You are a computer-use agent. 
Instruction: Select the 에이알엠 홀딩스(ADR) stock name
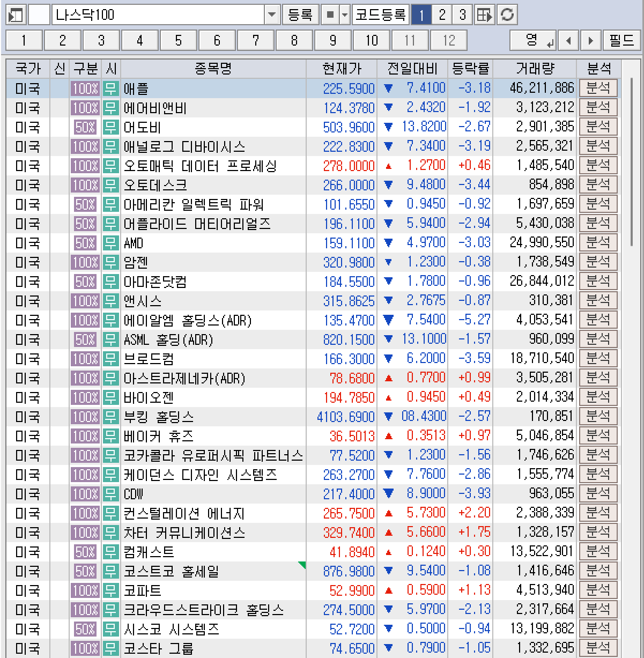pyautogui.click(x=188, y=320)
